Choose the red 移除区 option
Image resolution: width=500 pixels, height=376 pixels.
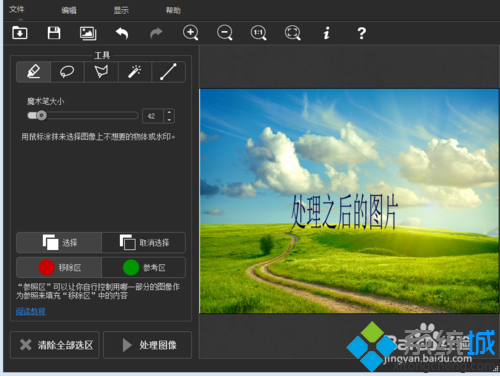(x=59, y=267)
